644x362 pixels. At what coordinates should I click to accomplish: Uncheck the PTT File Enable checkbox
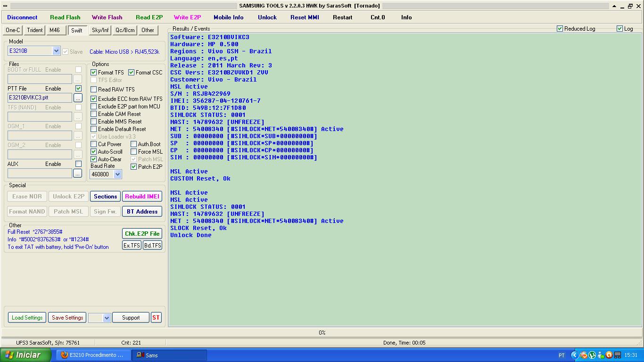[x=78, y=89]
